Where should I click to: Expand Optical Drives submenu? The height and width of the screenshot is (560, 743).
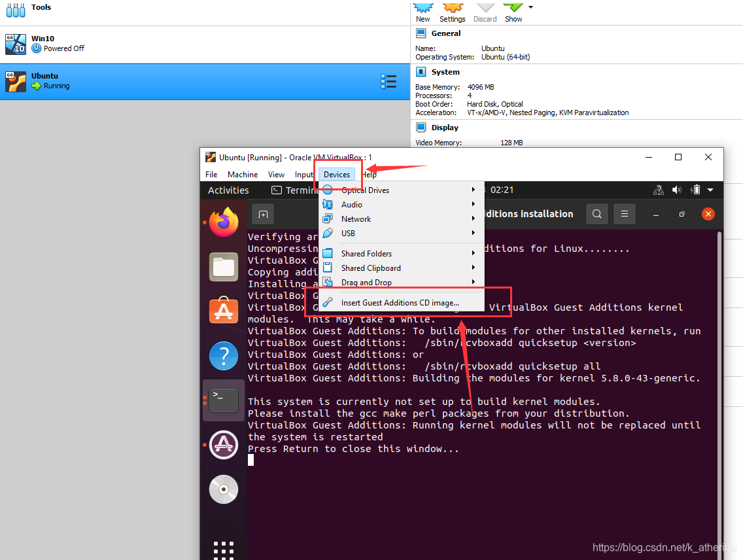tap(402, 190)
